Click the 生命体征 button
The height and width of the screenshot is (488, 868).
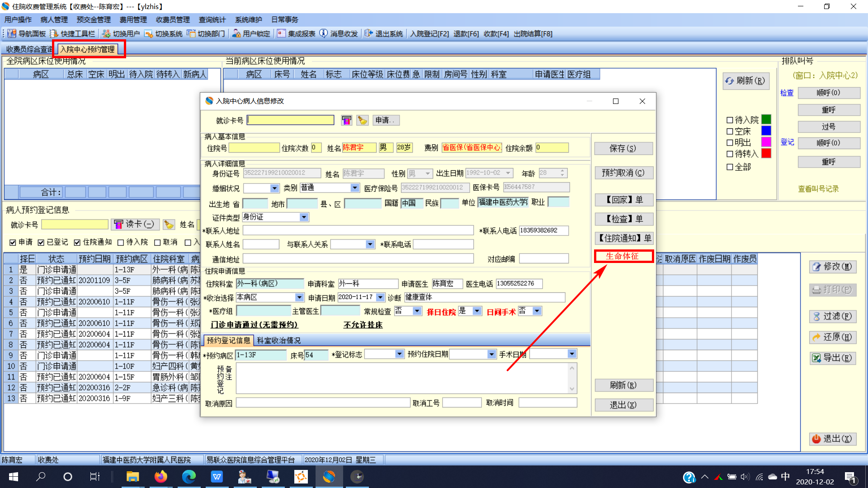(623, 256)
